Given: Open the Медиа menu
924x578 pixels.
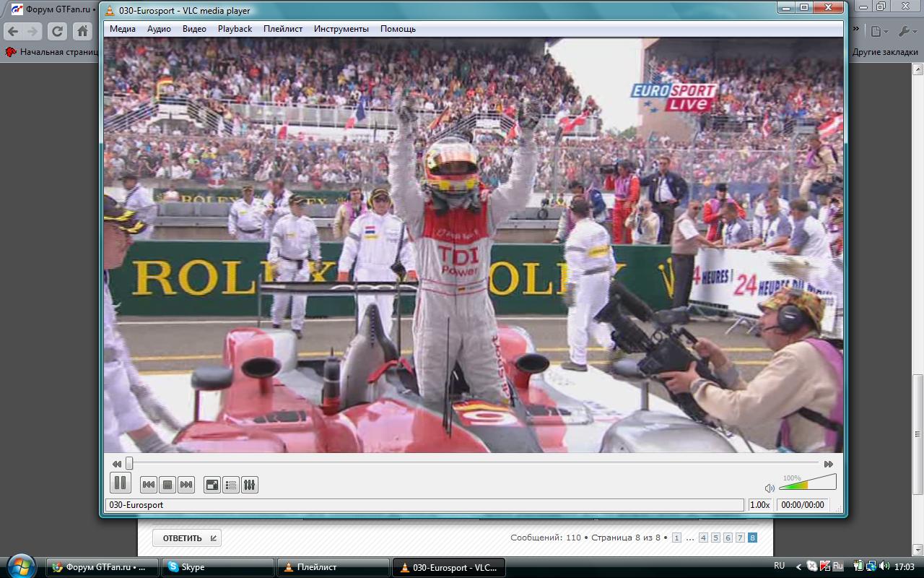Looking at the screenshot, I should coord(123,29).
